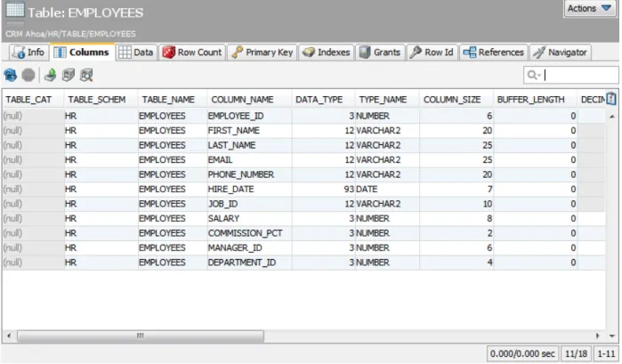Sort by the TYPE_NAME column header
Viewport: 622px width, 364px height.
[387, 100]
